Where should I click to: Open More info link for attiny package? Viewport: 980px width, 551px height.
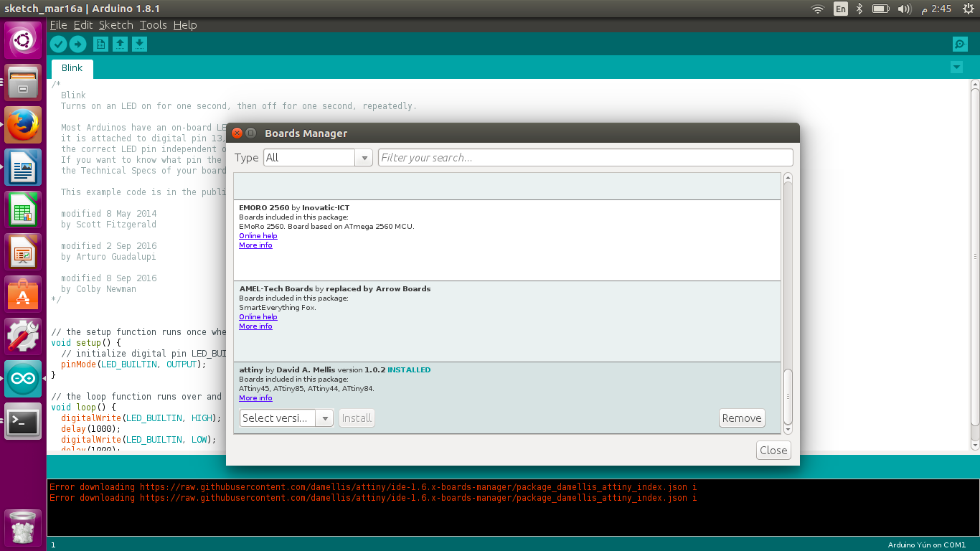pos(255,398)
